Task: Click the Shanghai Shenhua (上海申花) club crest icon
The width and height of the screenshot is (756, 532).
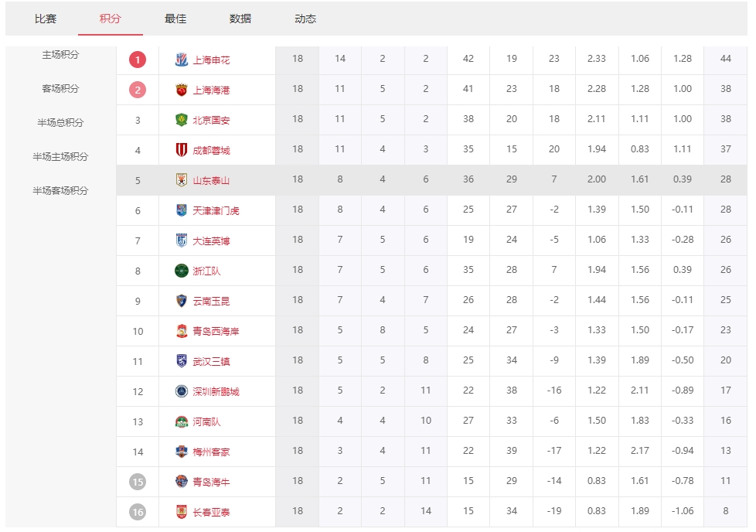Action: click(x=182, y=60)
